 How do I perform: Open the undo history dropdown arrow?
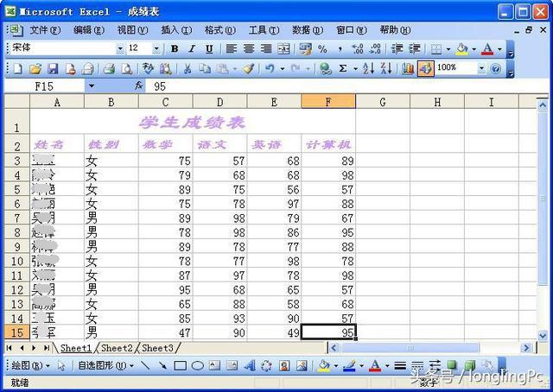tap(282, 69)
